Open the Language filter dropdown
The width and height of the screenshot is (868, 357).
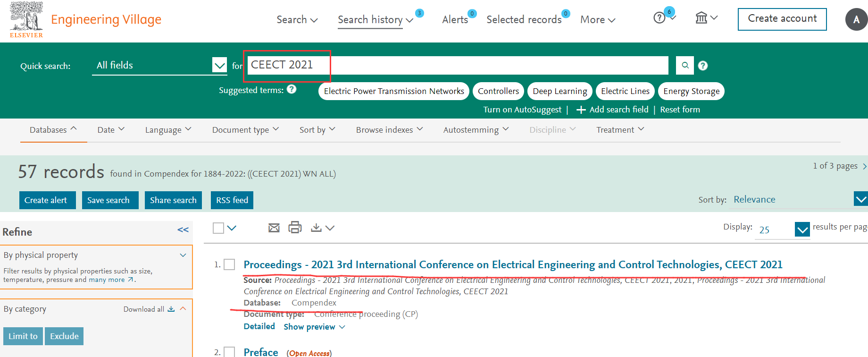(x=168, y=130)
